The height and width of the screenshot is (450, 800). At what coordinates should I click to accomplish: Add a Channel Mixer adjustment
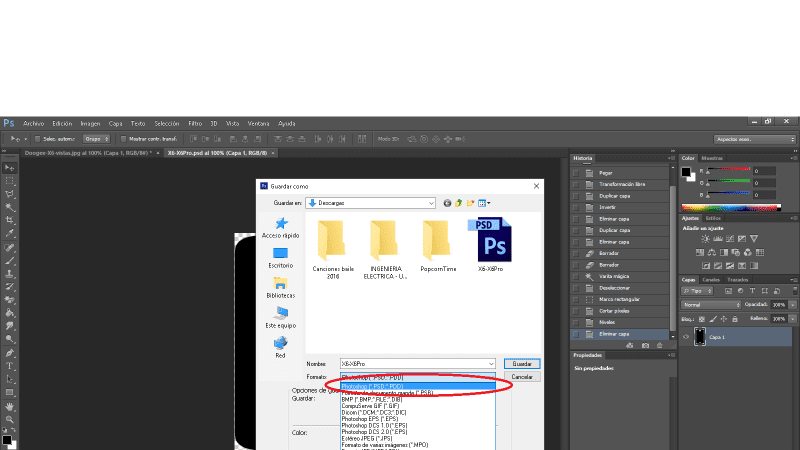pos(748,253)
